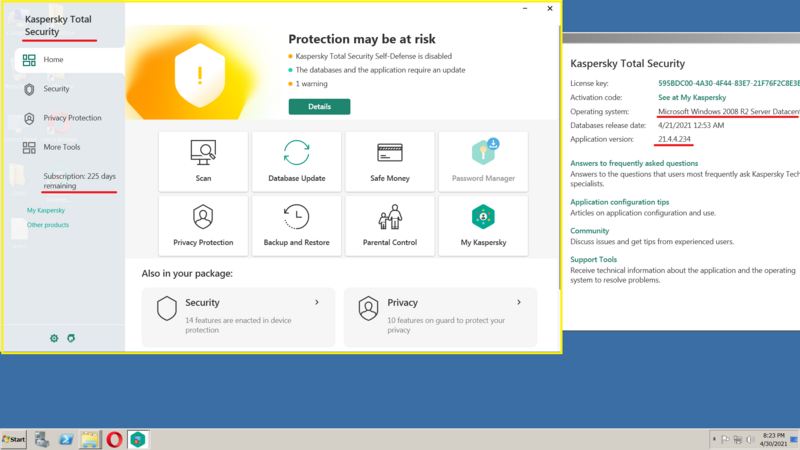Click the operating system value text
800x450 pixels.
point(729,111)
